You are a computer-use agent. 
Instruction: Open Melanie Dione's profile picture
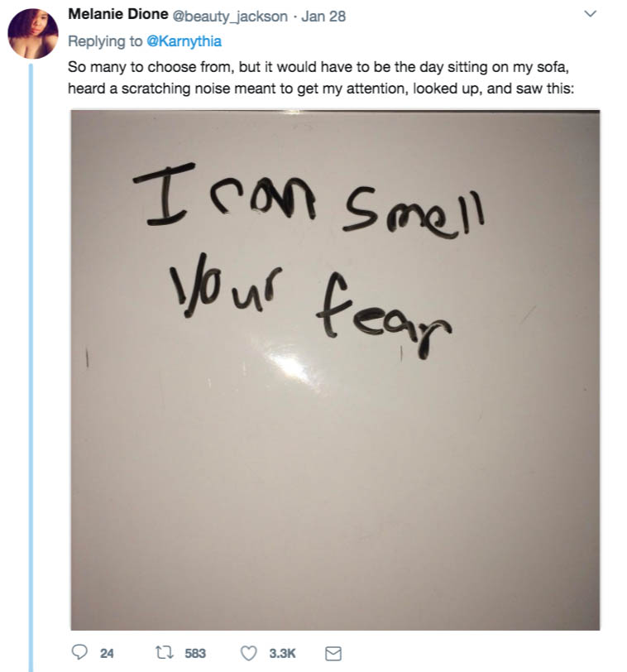click(33, 33)
